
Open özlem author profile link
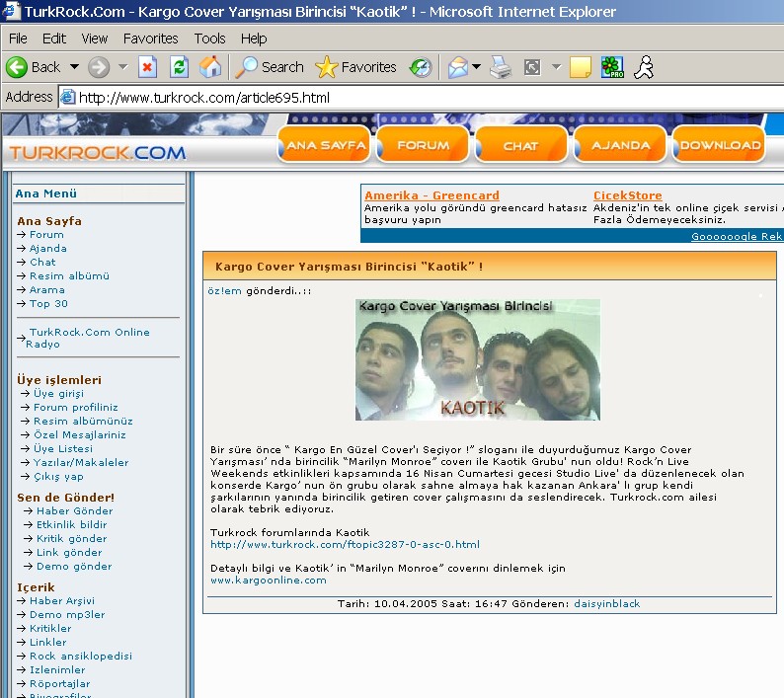click(x=224, y=291)
